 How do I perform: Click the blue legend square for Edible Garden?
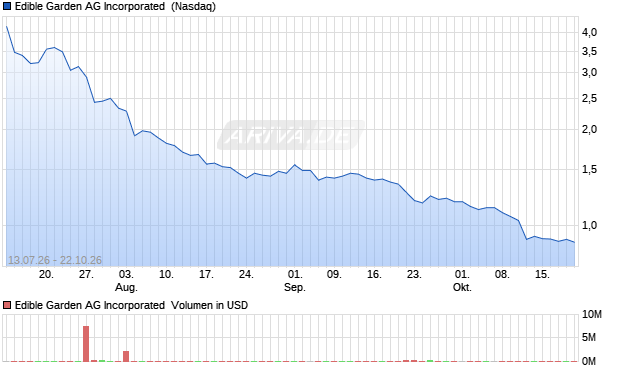coord(7,6)
